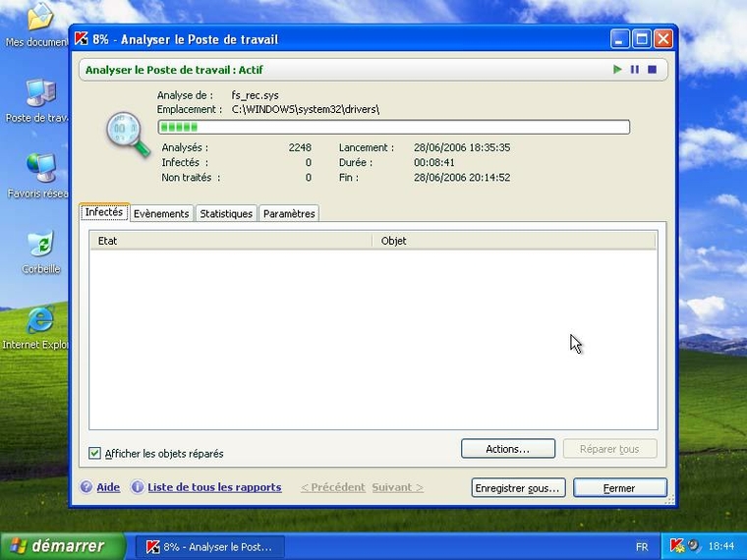
Task: Click the Lancement time 28/06/2006 18:35:35
Action: click(462, 147)
